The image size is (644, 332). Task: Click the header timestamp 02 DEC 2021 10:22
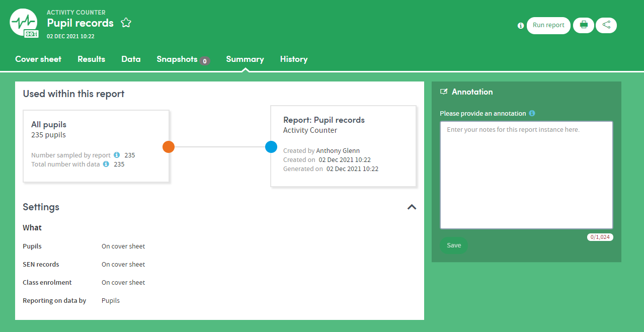click(70, 36)
